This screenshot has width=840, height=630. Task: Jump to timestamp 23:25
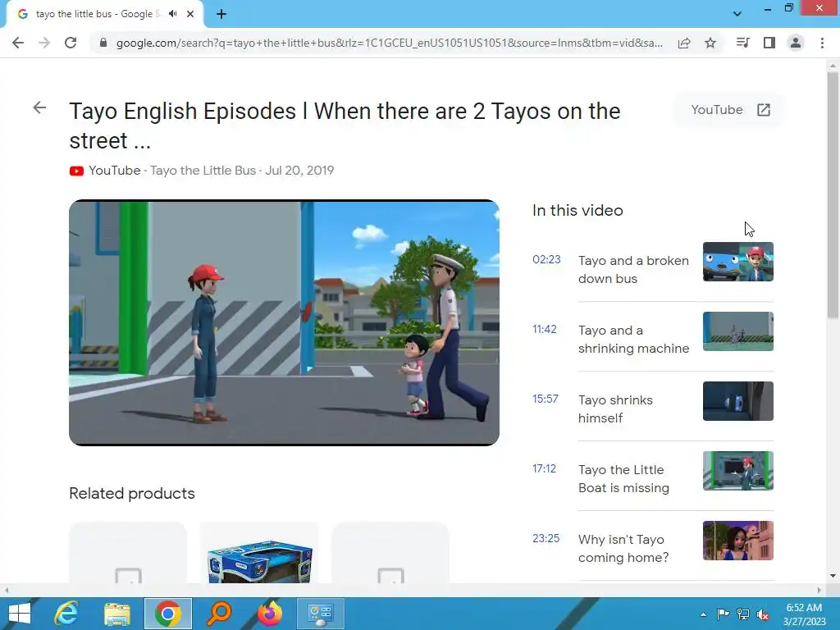(546, 538)
